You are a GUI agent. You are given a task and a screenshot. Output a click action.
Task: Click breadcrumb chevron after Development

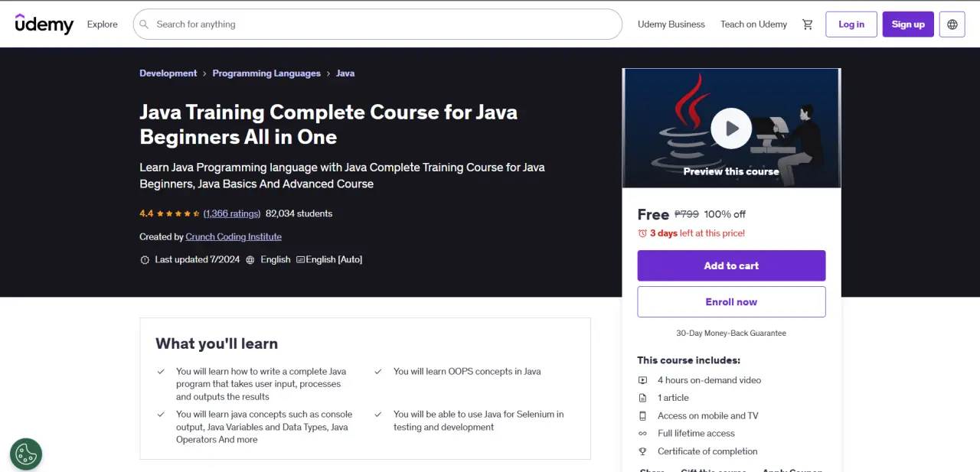click(x=204, y=73)
